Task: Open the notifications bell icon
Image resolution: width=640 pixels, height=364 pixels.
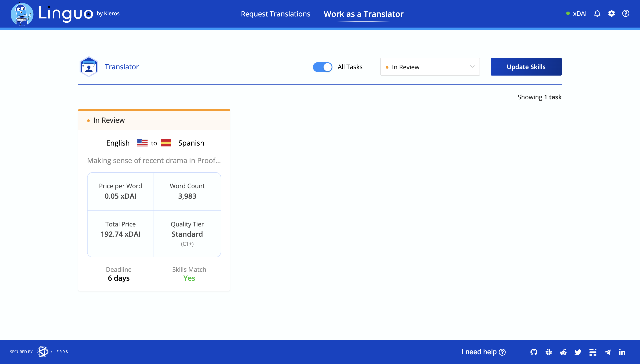Action: 597,14
